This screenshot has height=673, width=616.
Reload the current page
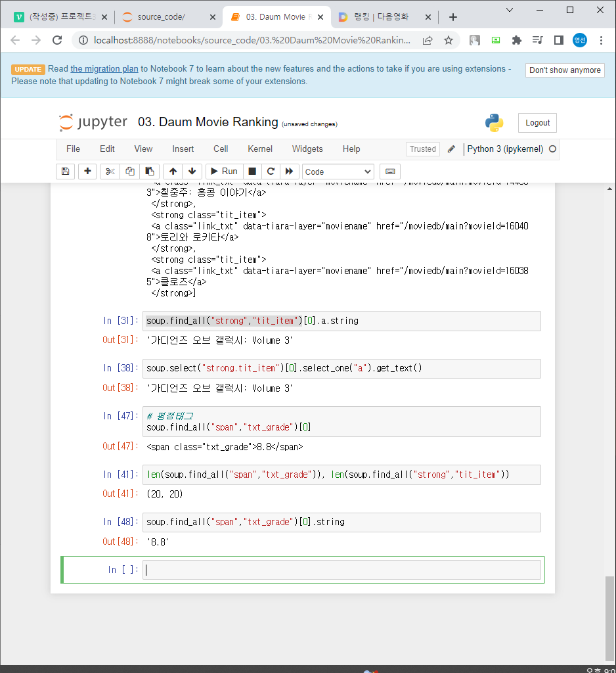coord(57,40)
